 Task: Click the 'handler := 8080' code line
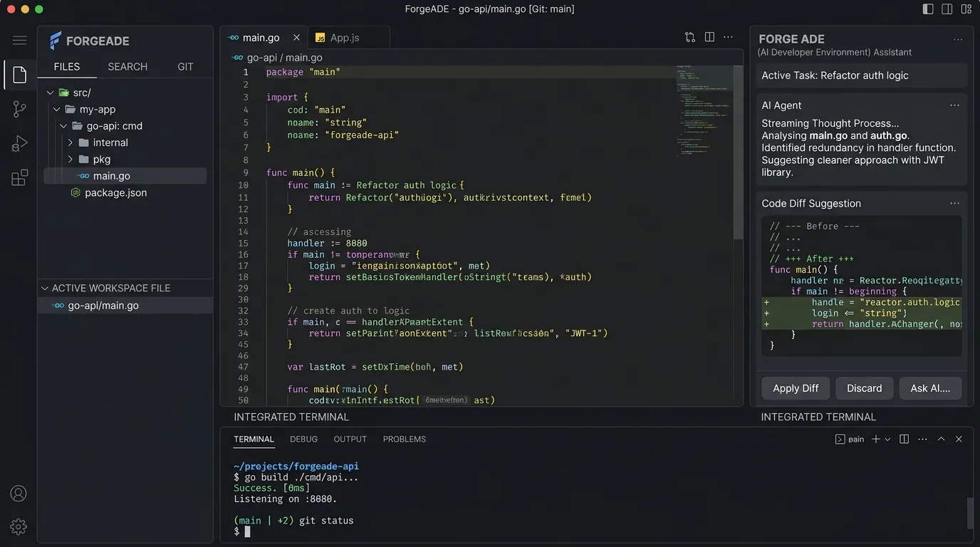click(328, 243)
